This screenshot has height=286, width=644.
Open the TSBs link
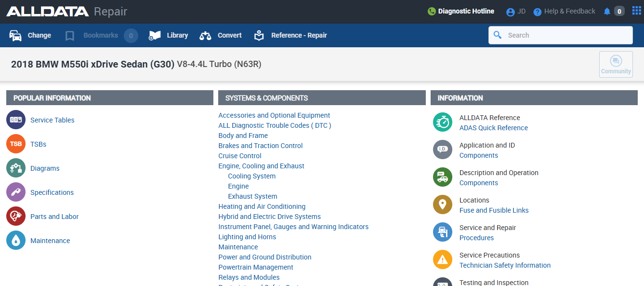pos(39,144)
